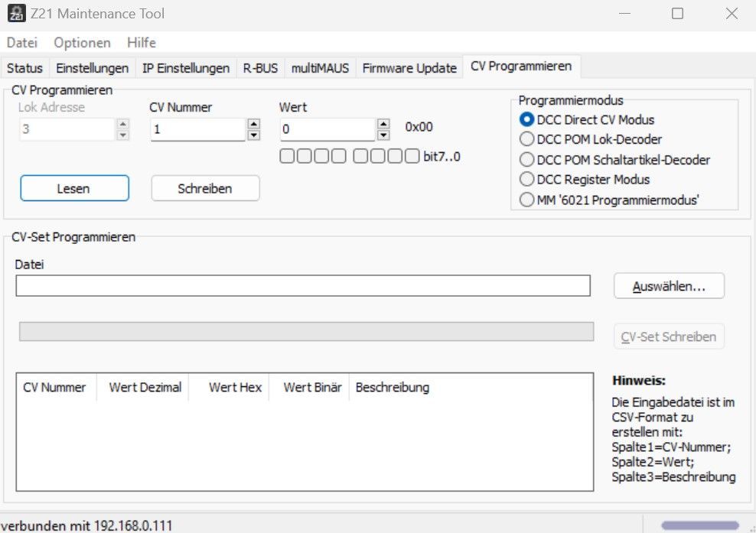Toggle the rightmost bit 0 checkbox
This screenshot has height=533, width=756.
(x=412, y=157)
